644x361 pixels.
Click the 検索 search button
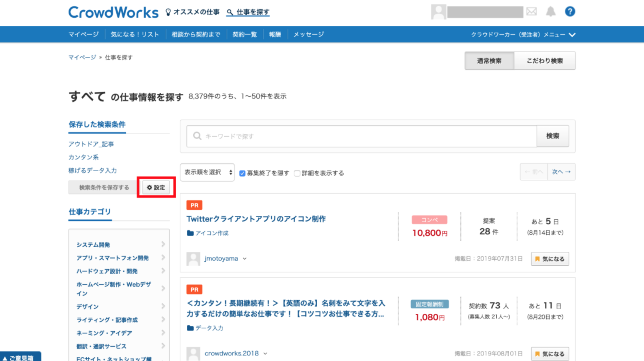pyautogui.click(x=552, y=136)
